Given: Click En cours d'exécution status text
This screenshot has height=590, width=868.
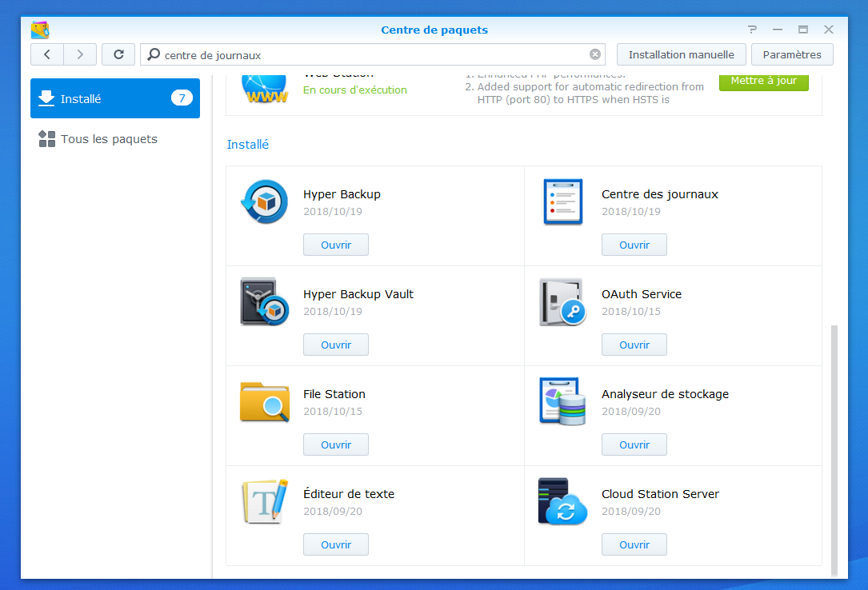Looking at the screenshot, I should (355, 90).
